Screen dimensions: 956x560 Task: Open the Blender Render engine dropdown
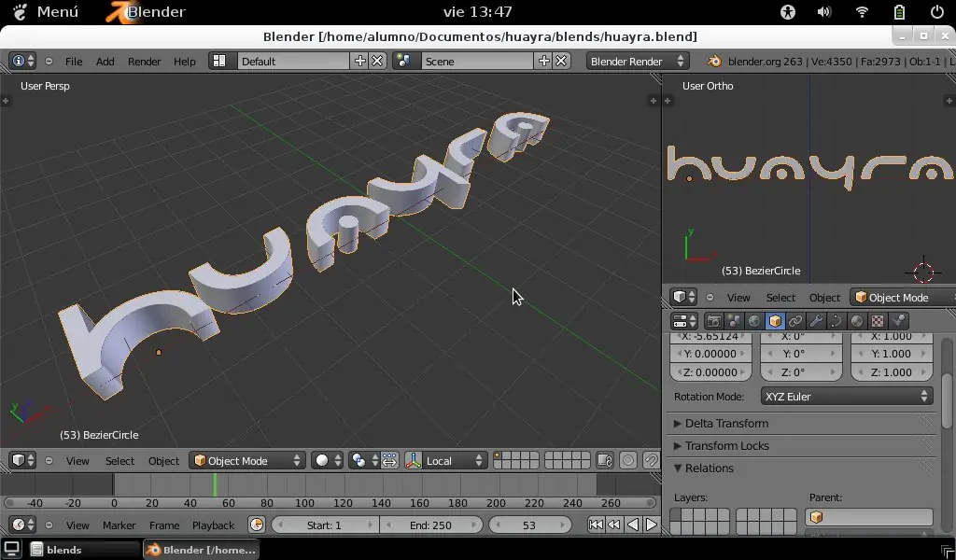[638, 61]
